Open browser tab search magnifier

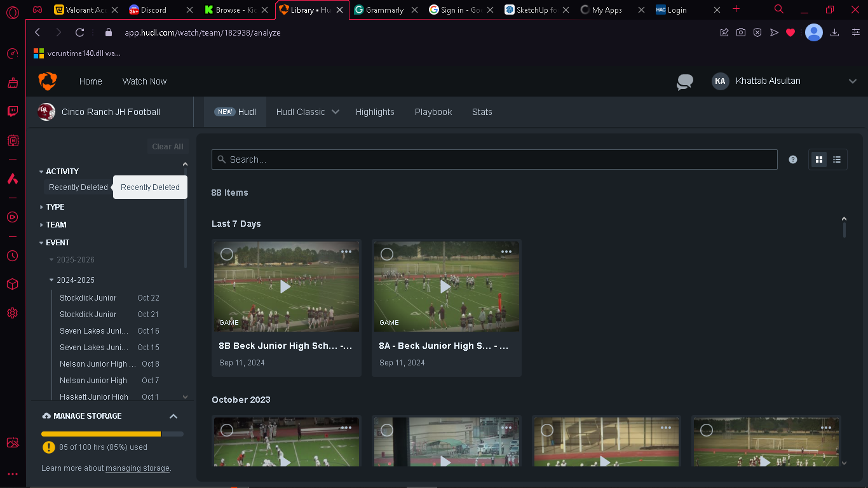[x=779, y=10]
